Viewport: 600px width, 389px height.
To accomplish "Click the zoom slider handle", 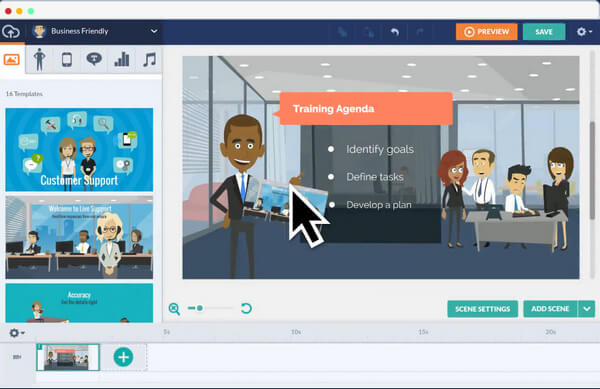I will pos(200,308).
